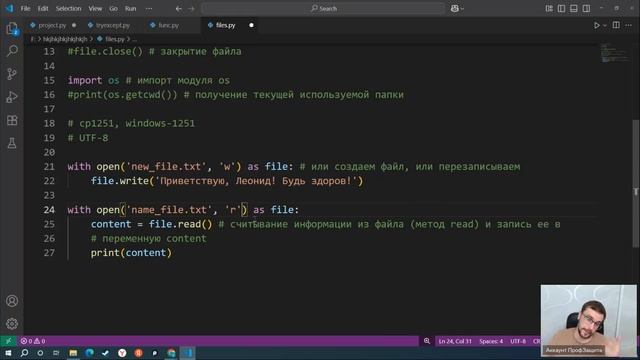Open the Manage gear settings

[12, 324]
